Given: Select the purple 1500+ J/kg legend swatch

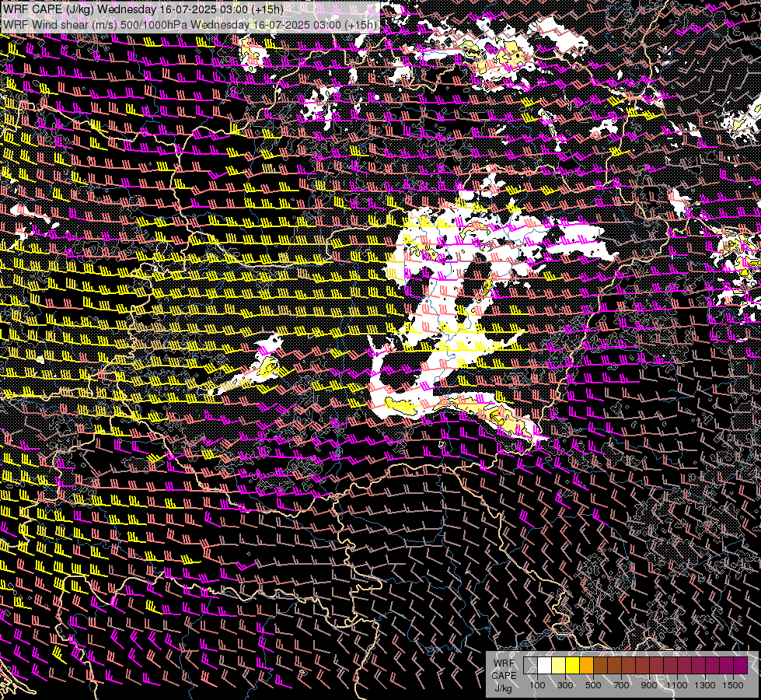Looking at the screenshot, I should click(741, 666).
